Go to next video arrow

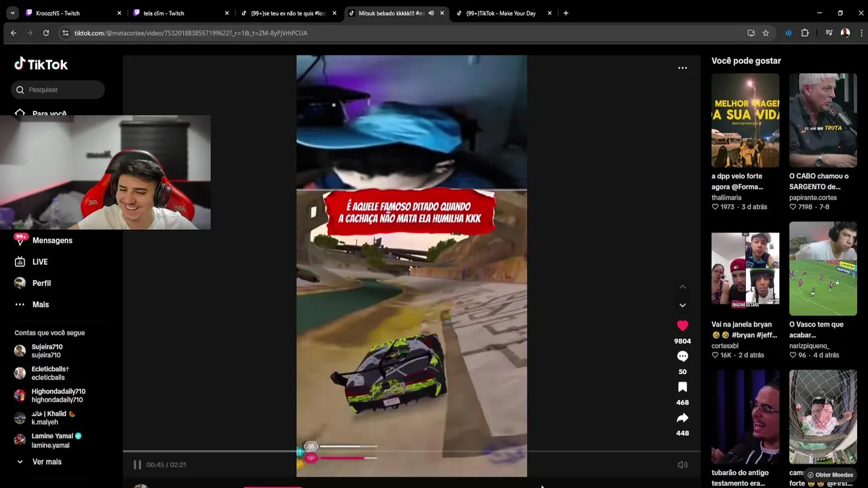pyautogui.click(x=682, y=305)
